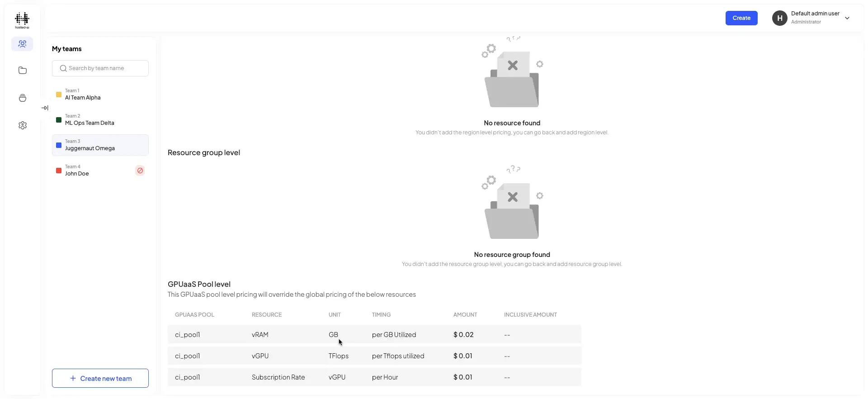This screenshot has height=399, width=868.
Task: Click the search by team name field
Action: 100,68
